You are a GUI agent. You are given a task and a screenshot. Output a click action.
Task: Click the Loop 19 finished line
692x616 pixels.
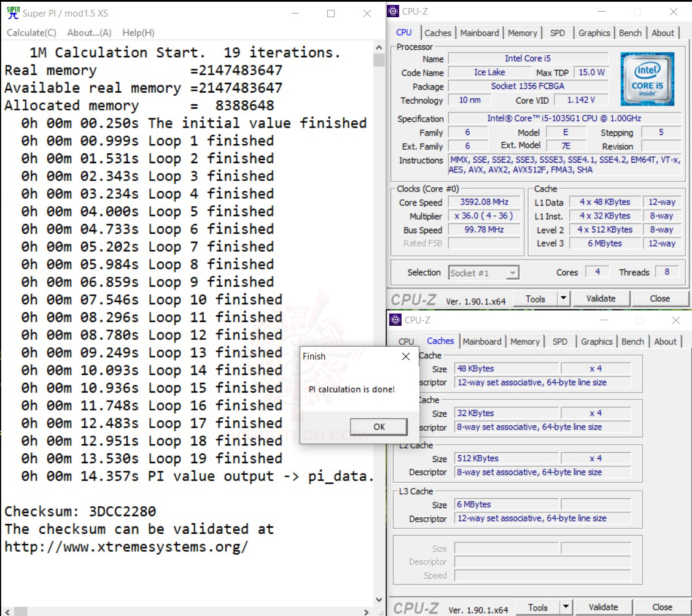click(x=152, y=458)
